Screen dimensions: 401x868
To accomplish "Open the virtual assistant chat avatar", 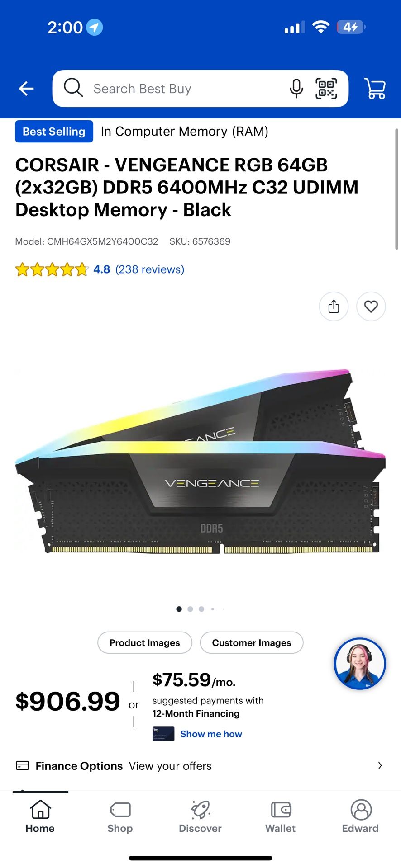I will (x=360, y=664).
